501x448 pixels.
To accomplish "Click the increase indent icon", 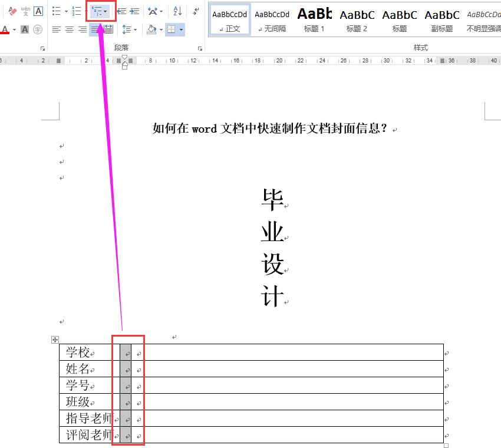I will click(134, 10).
